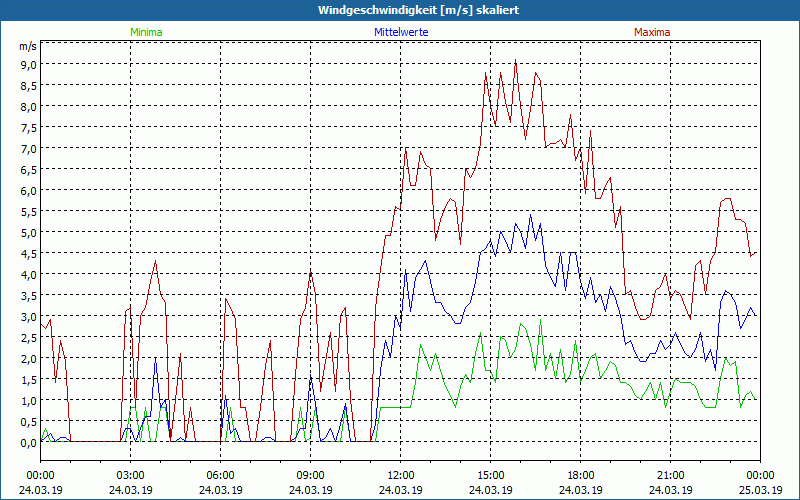Click the 12:00 time axis label
The width and height of the screenshot is (800, 500).
[400, 475]
